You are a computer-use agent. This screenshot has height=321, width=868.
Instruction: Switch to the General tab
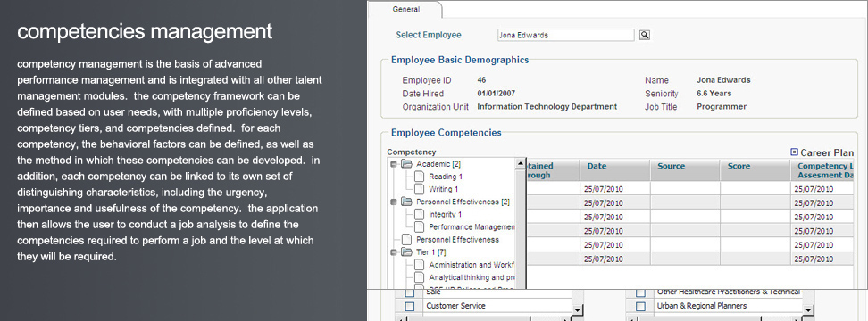pyautogui.click(x=406, y=10)
